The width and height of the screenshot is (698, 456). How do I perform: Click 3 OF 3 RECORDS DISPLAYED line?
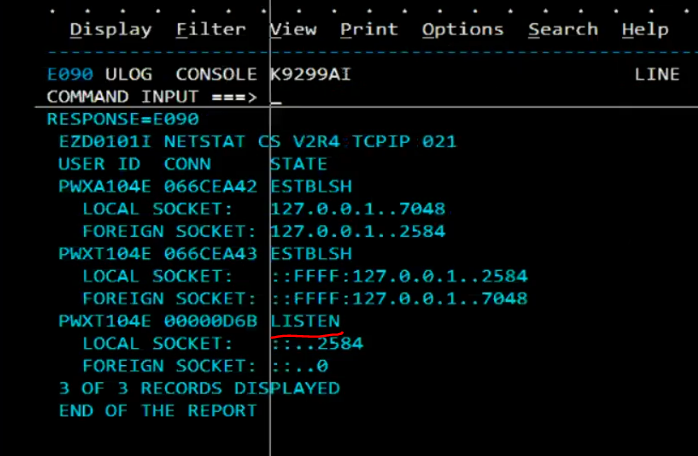click(x=199, y=388)
